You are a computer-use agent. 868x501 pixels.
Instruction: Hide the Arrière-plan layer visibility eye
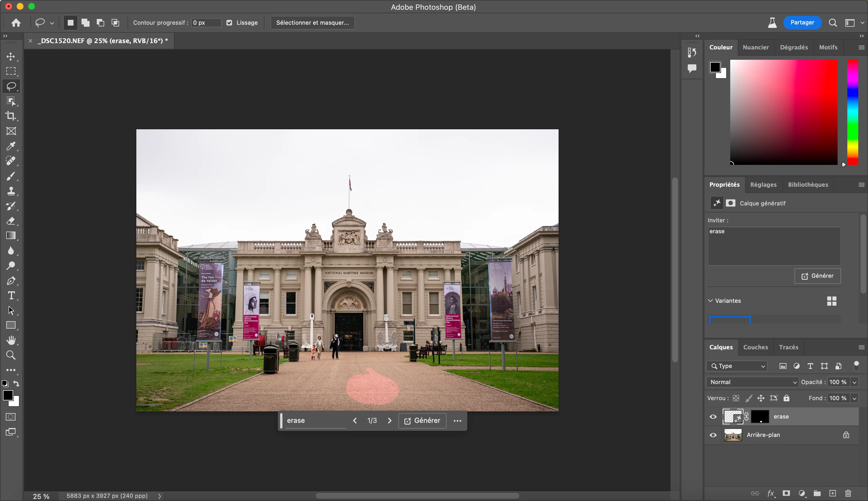pyautogui.click(x=713, y=435)
